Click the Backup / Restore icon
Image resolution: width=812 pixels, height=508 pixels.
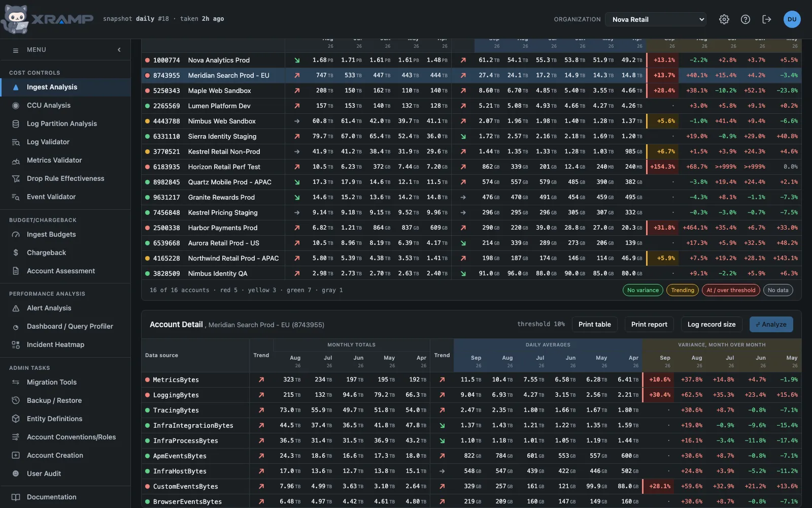[16, 401]
